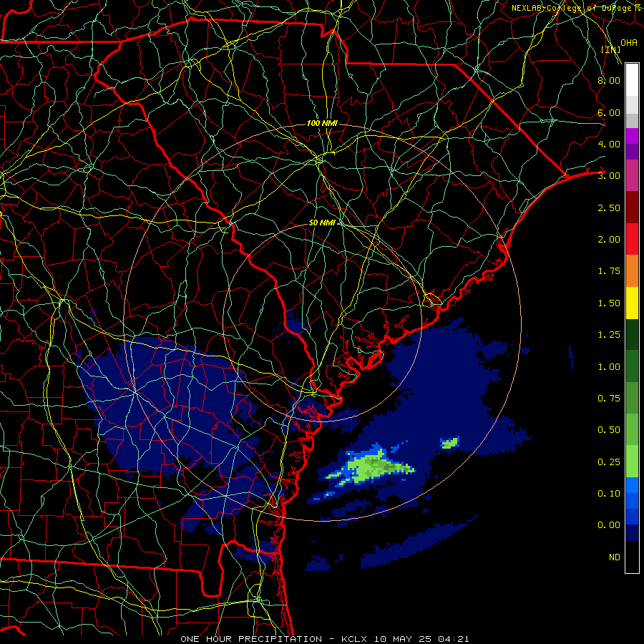Click the 1.25 legend value
The height and width of the screenshot is (644, 644).
click(609, 335)
